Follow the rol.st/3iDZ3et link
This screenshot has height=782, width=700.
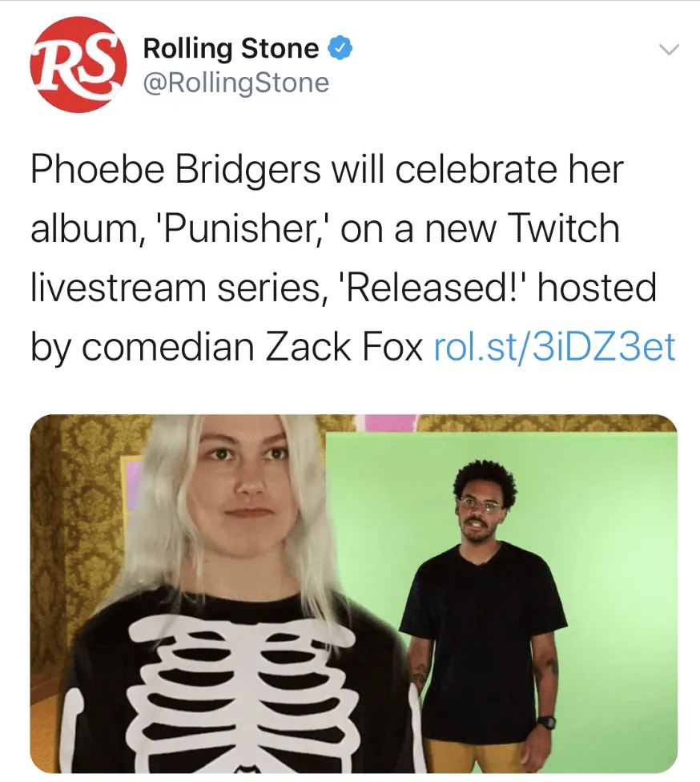(x=555, y=347)
